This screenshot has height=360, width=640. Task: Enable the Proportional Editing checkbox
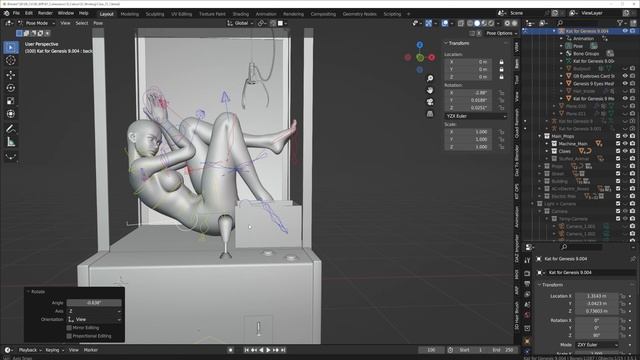[x=69, y=336]
